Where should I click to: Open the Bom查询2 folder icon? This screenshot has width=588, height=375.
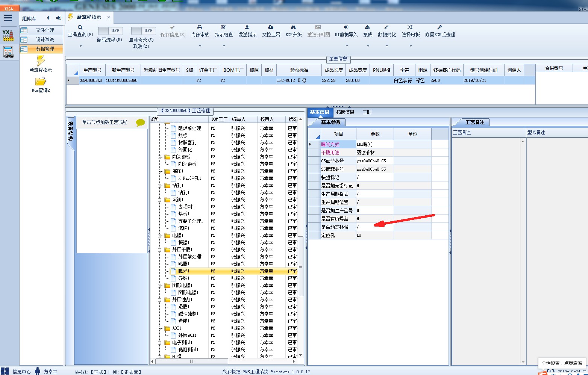(41, 82)
